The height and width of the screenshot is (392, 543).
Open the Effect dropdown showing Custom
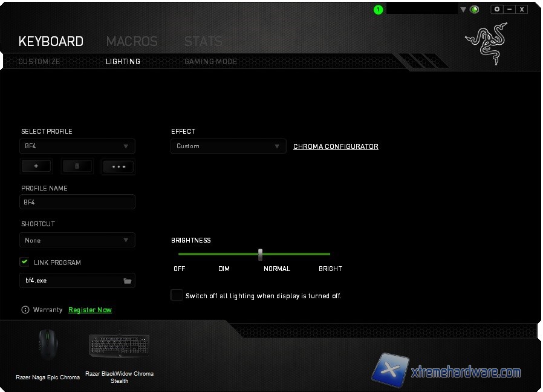pyautogui.click(x=227, y=146)
